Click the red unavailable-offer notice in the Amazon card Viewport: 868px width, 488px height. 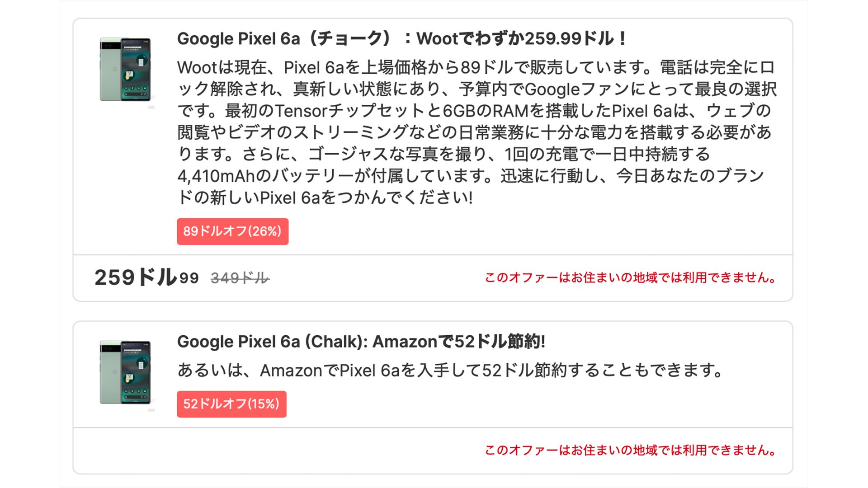click(x=630, y=450)
